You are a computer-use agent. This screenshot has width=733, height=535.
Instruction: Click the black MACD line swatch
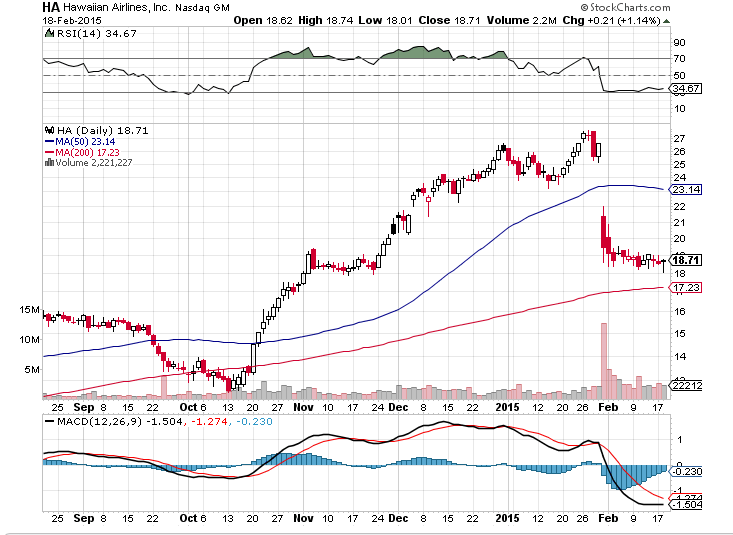[49, 421]
